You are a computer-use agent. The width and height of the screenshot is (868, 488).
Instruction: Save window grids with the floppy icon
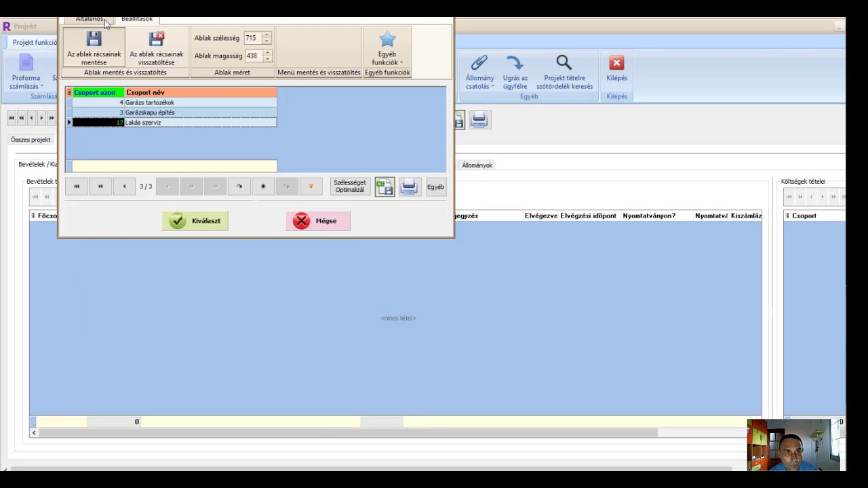94,47
